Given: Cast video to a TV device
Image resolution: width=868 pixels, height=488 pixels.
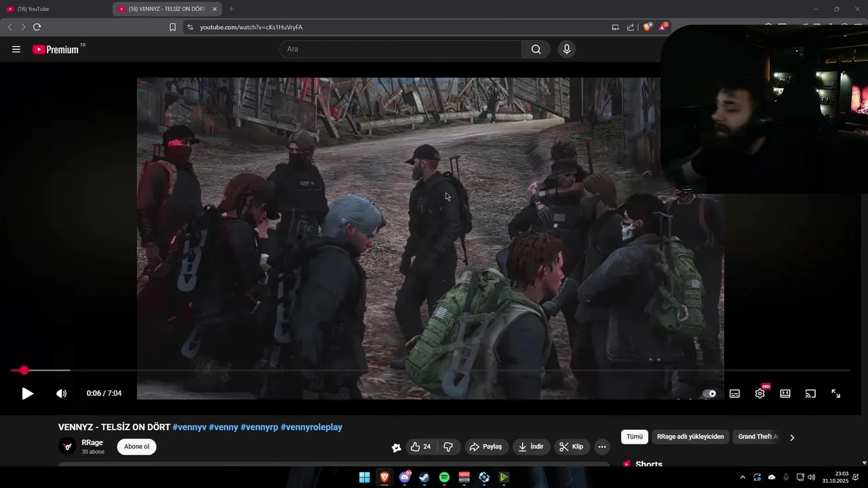Looking at the screenshot, I should [810, 394].
